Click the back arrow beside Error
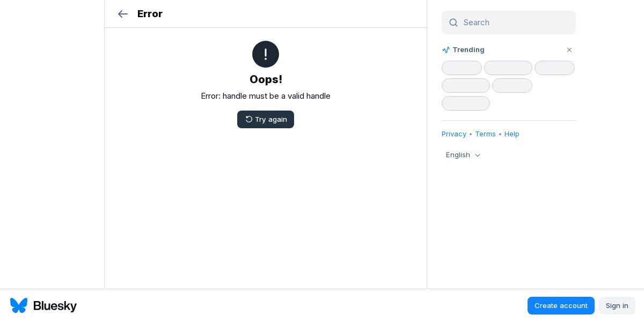This screenshot has width=644, height=322. tap(123, 14)
